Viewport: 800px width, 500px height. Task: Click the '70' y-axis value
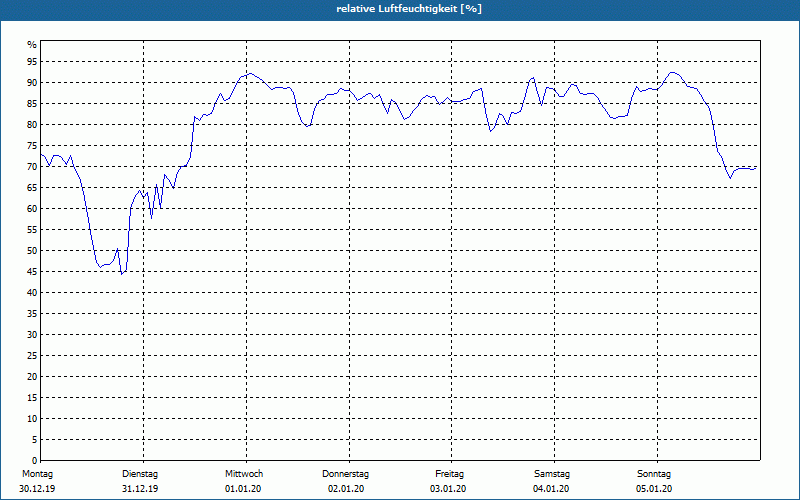coord(32,167)
